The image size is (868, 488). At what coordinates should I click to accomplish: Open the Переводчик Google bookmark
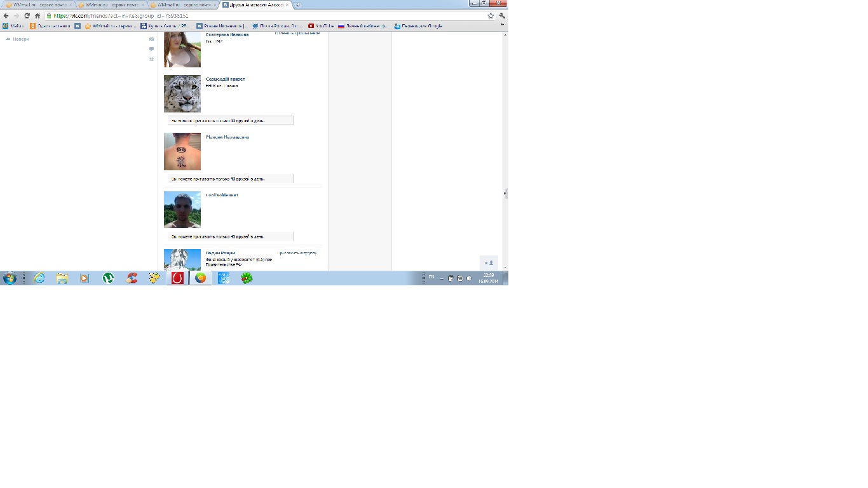click(x=418, y=26)
